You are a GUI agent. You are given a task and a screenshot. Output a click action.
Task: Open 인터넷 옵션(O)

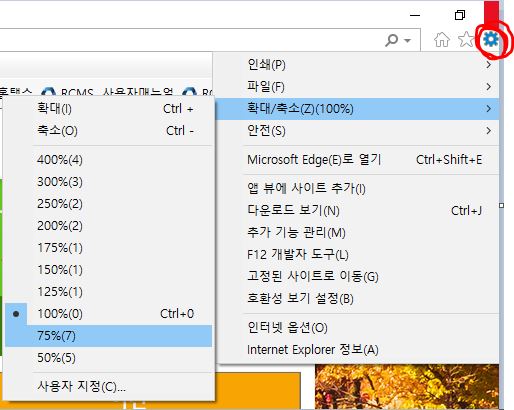pos(358,328)
